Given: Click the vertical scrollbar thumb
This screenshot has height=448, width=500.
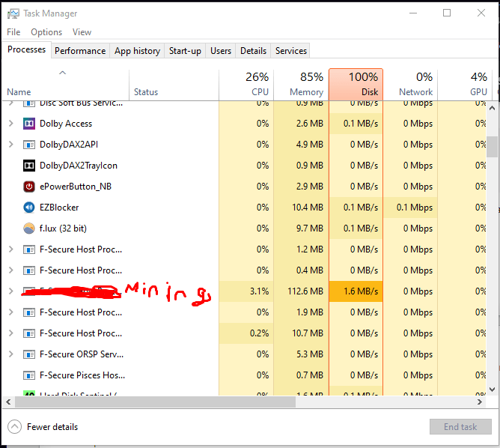Looking at the screenshot, I should [492, 147].
